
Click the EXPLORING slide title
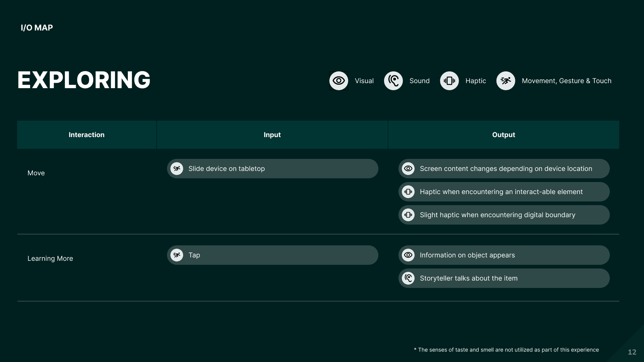pos(84,80)
